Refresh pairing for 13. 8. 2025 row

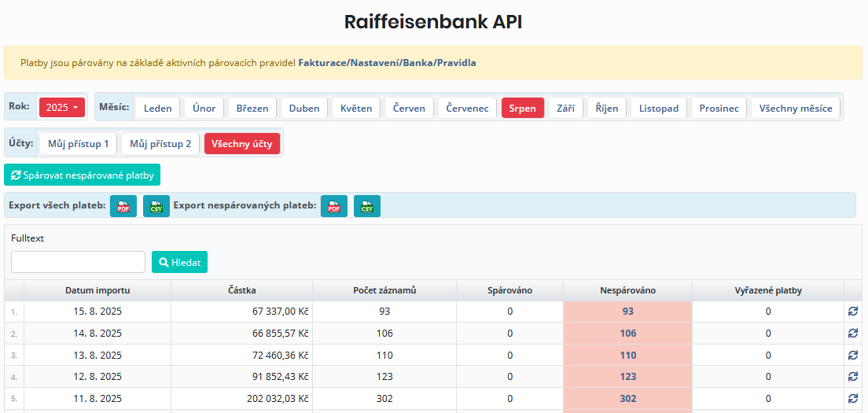[853, 355]
